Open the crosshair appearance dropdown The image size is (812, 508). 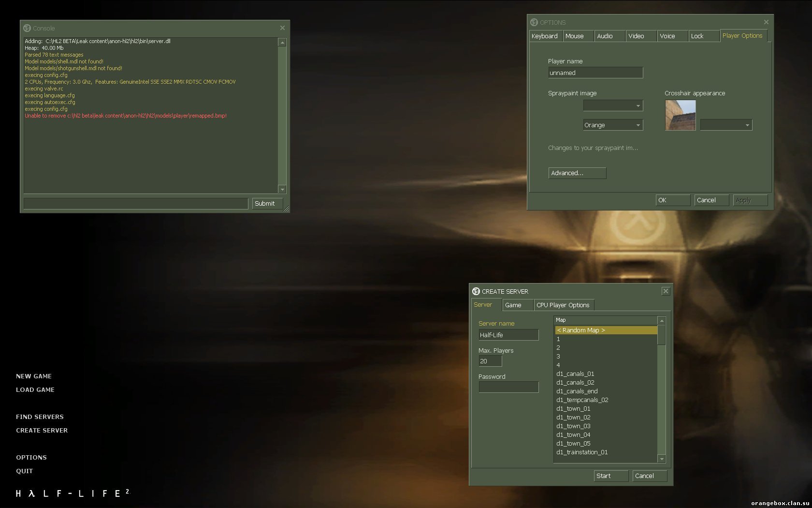pyautogui.click(x=726, y=125)
